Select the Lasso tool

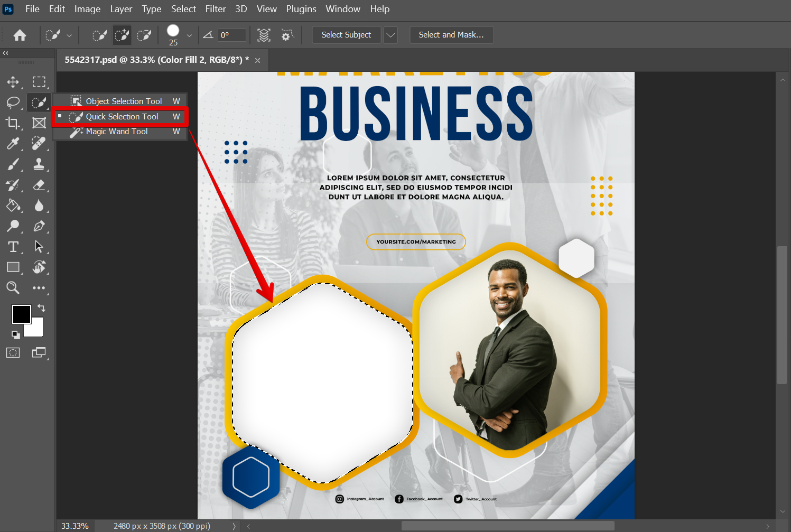13,102
